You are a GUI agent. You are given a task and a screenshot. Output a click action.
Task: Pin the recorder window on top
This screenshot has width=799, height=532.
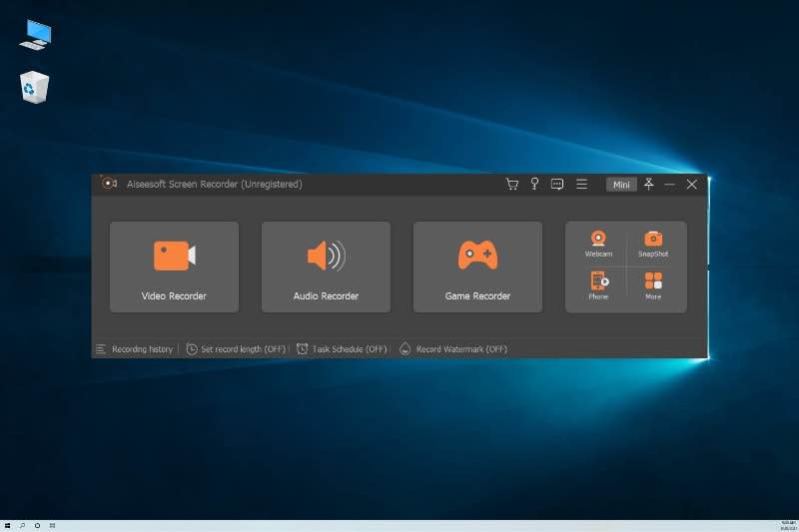point(648,185)
